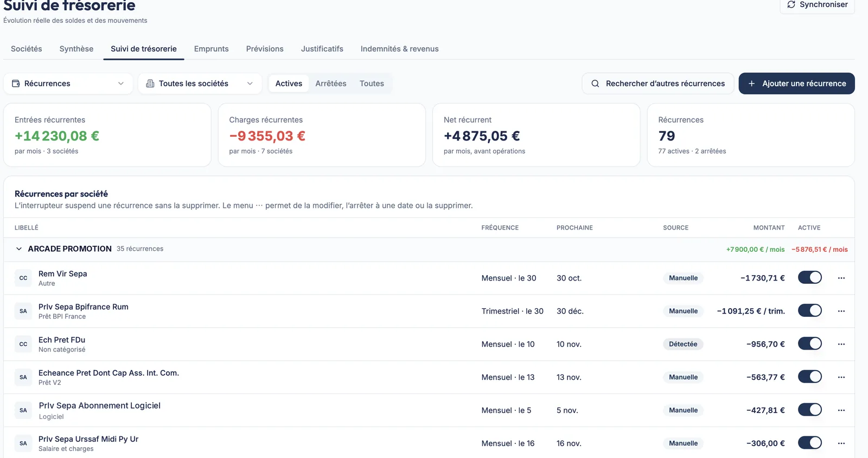
Task: Select the Suivi de trésorerie tab
Action: point(144,49)
